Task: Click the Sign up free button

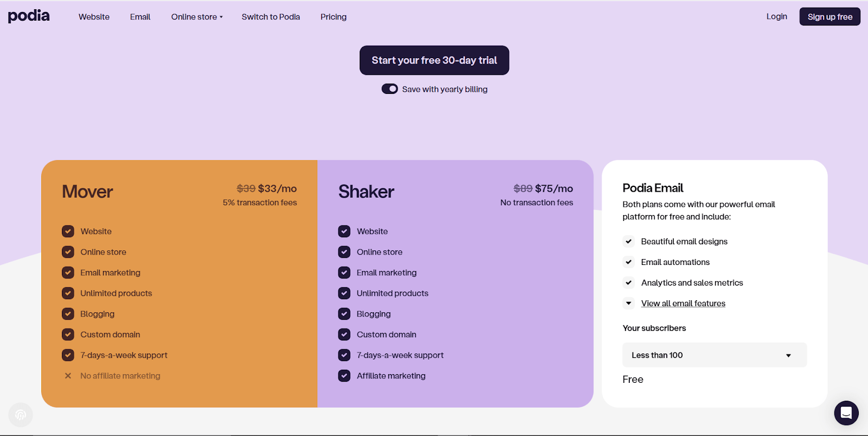Action: tap(829, 17)
